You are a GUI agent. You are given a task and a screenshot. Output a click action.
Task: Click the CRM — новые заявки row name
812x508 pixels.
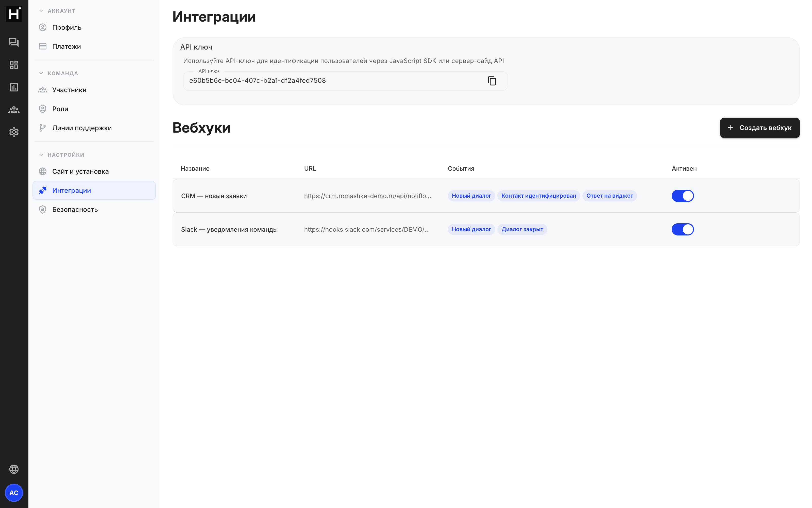pyautogui.click(x=214, y=196)
